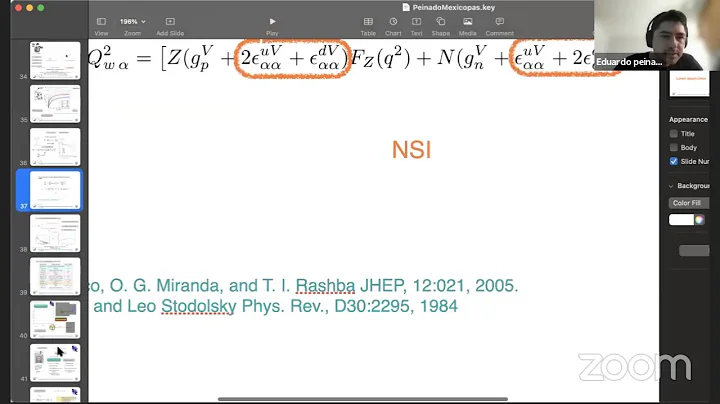This screenshot has height=404, width=720.
Task: Open the Chart insert icon
Action: [393, 22]
